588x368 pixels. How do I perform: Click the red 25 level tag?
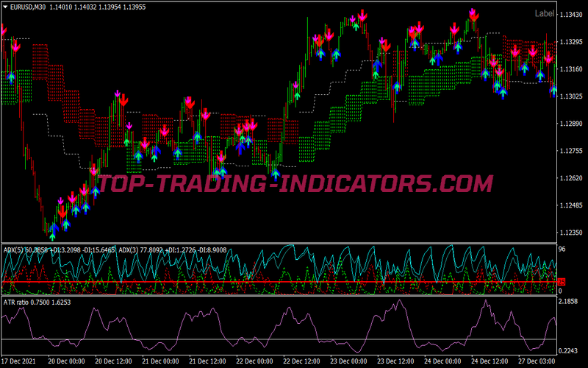[x=562, y=282]
